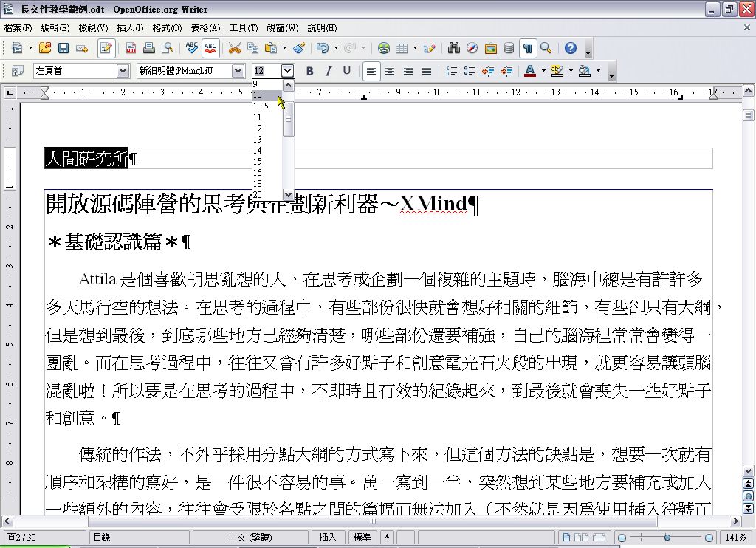Open Table size dropdown arrow
The height and width of the screenshot is (548, 756).
(415, 48)
